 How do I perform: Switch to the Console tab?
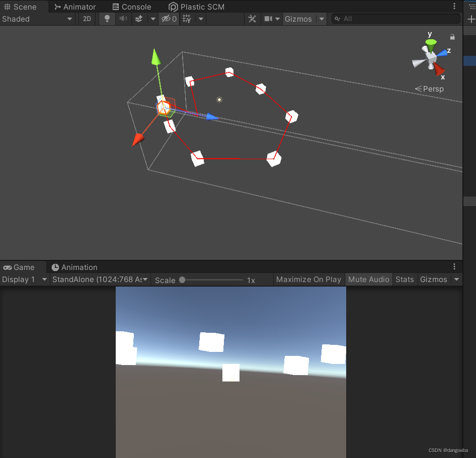pyautogui.click(x=132, y=7)
